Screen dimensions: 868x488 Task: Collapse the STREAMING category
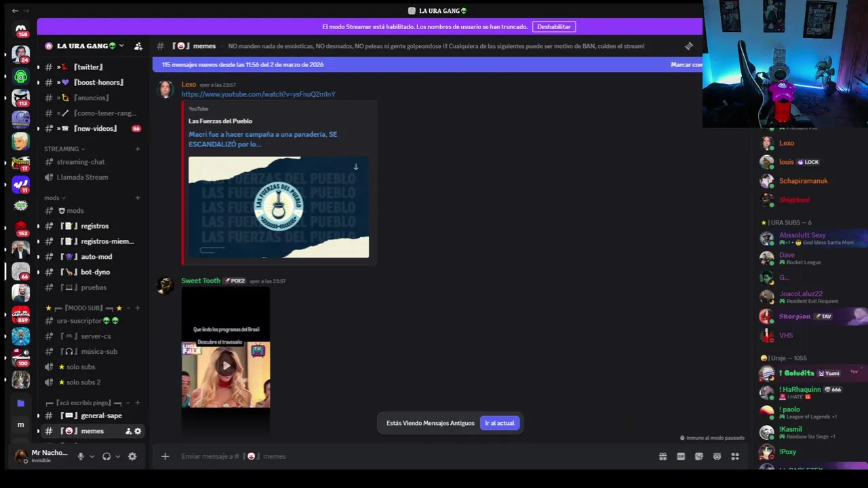coord(64,148)
